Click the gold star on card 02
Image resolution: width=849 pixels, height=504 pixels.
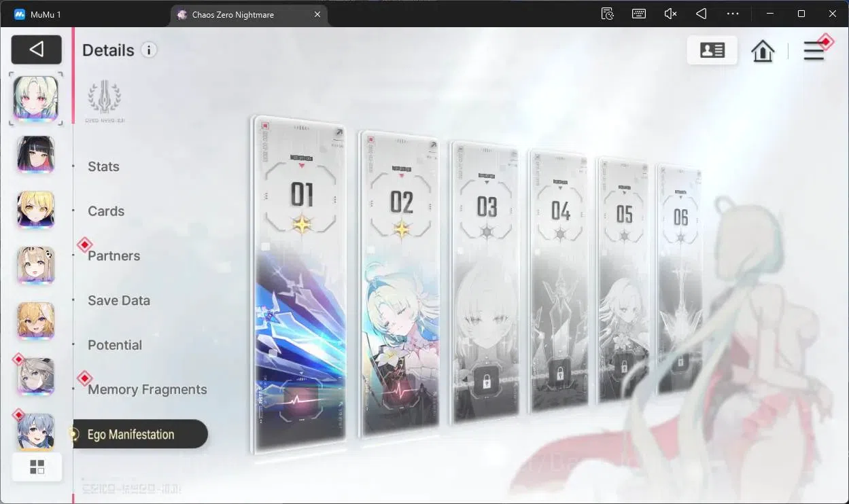point(402,229)
